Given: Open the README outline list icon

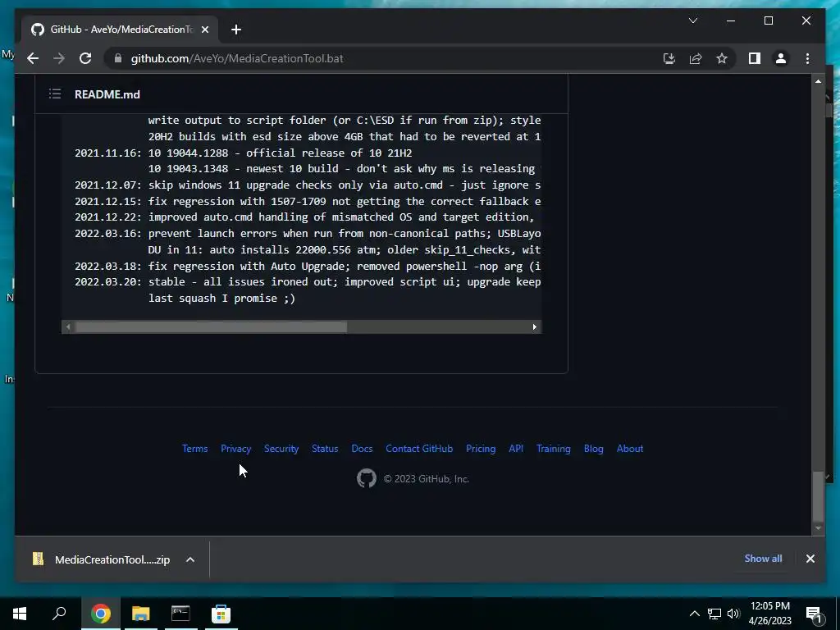Looking at the screenshot, I should point(55,94).
